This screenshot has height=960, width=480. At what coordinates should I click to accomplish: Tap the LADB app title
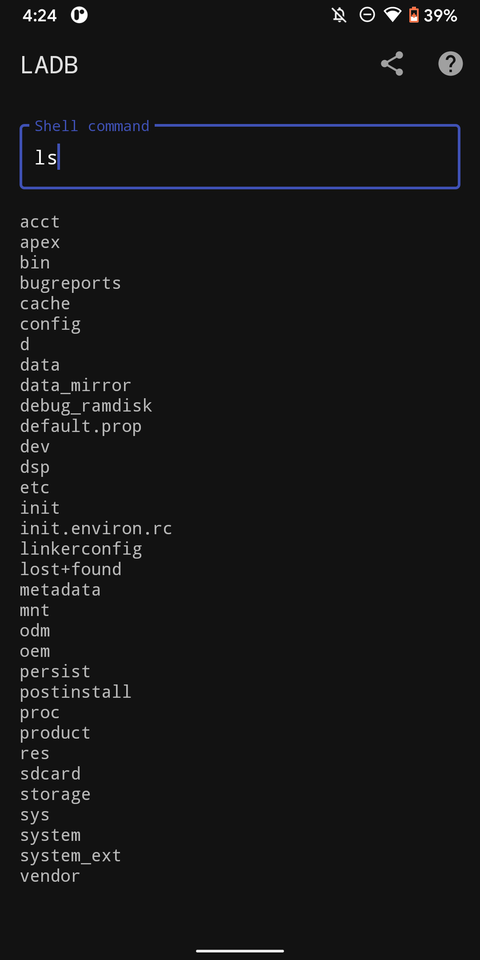[x=49, y=65]
